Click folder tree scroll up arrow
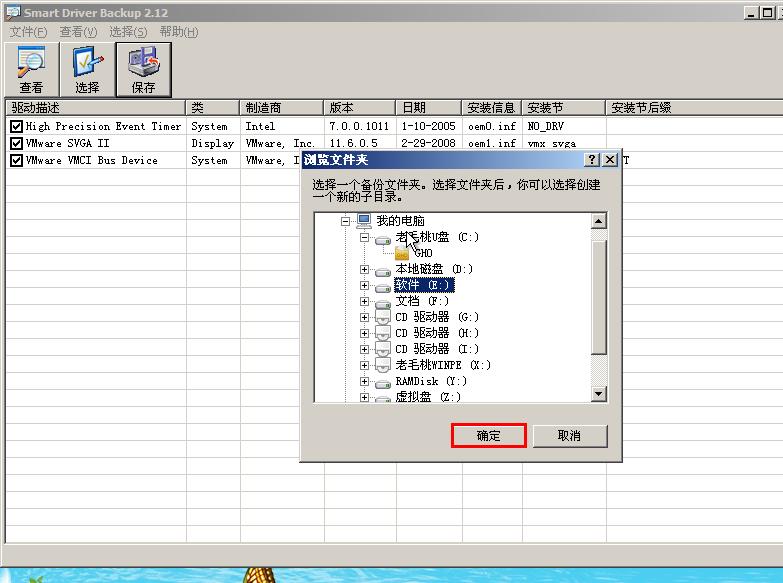The image size is (783, 583). coord(599,221)
